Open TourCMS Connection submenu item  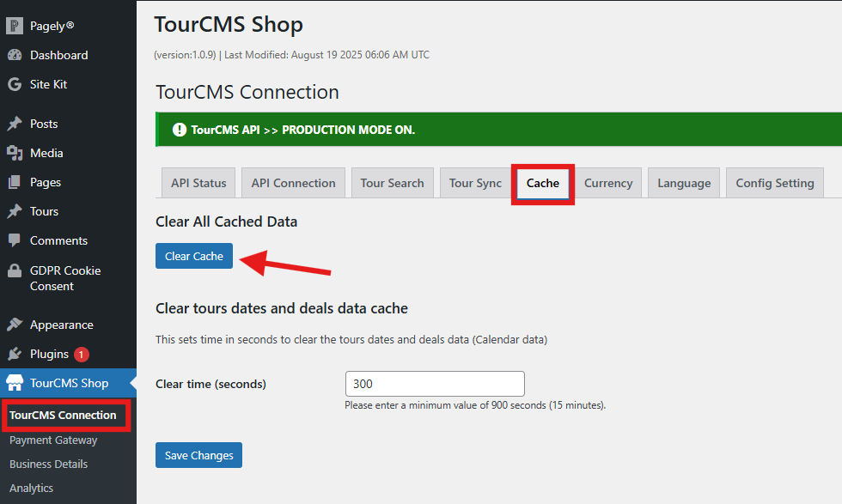click(x=63, y=415)
